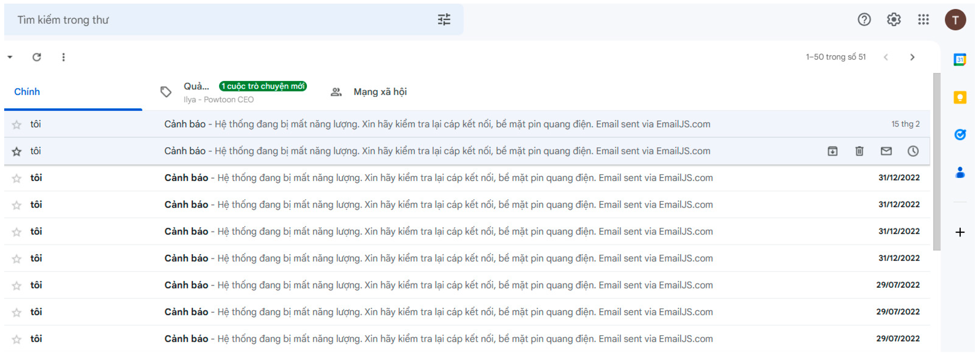The width and height of the screenshot is (980, 355).
Task: Open search filter options icon
Action: (x=444, y=20)
